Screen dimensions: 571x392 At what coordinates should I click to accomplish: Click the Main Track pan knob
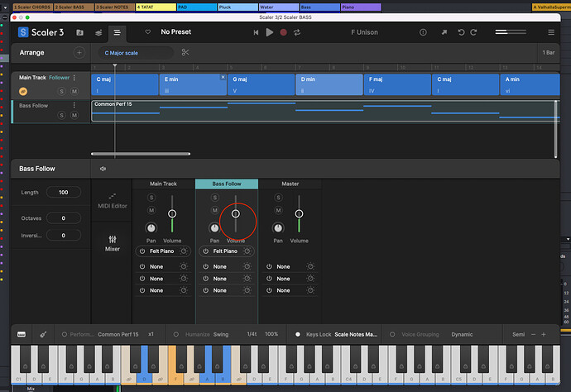pyautogui.click(x=151, y=228)
